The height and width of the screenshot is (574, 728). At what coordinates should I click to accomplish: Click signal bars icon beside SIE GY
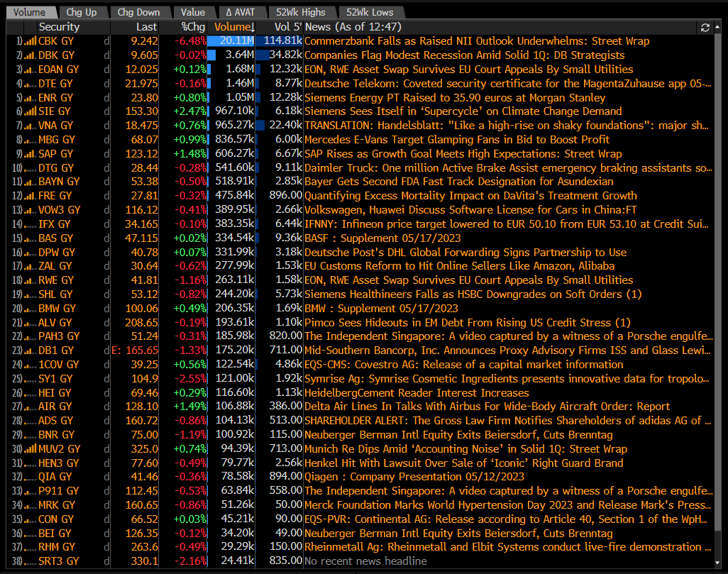click(30, 111)
